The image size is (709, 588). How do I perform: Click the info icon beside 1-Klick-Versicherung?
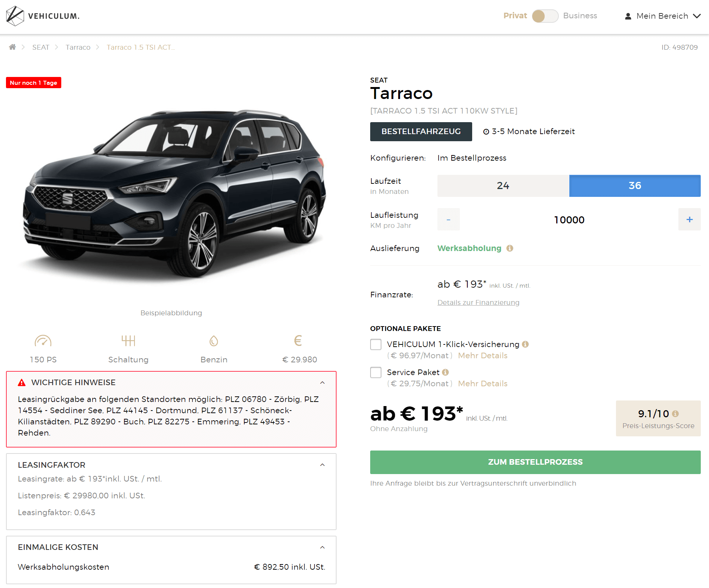[525, 344]
